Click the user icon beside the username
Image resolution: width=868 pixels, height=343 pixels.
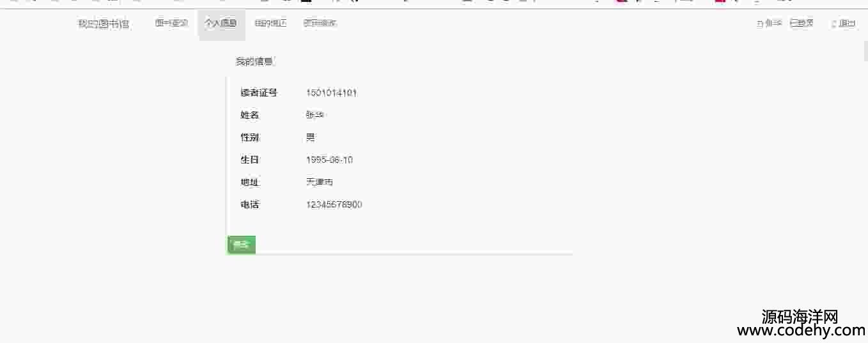tap(760, 24)
